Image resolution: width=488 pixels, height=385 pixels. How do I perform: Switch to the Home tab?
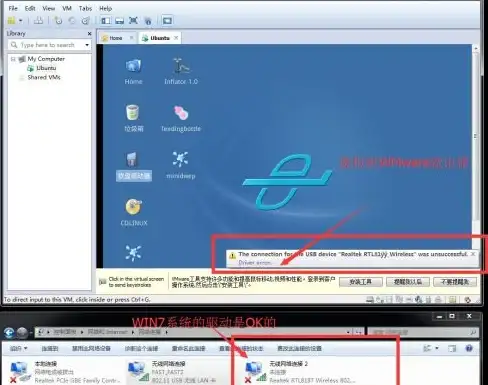[116, 38]
